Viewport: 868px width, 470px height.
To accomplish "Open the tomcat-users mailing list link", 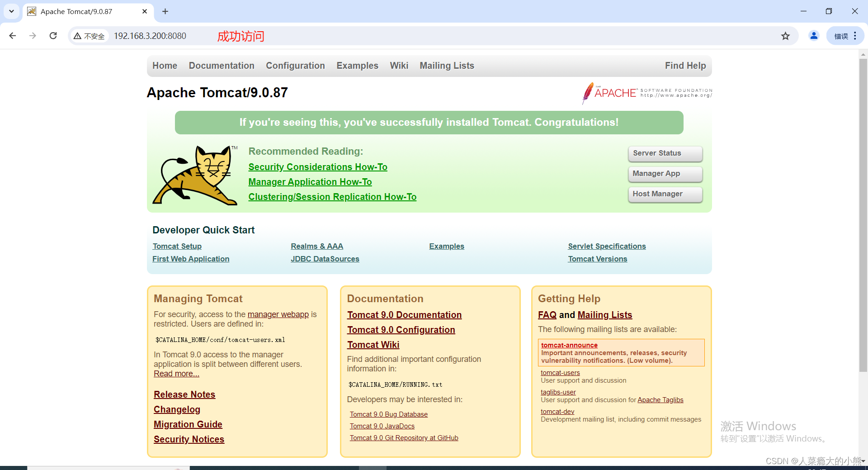I will coord(560,373).
